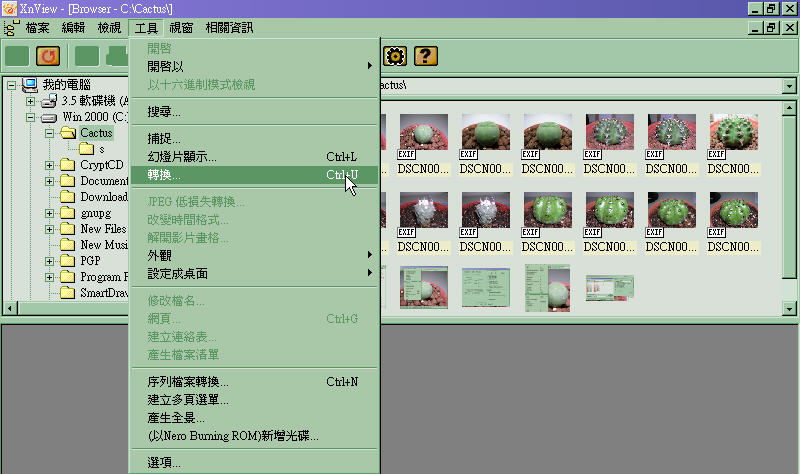The image size is (800, 474).
Task: Click the folder tree left scroll arrow
Action: (x=10, y=308)
